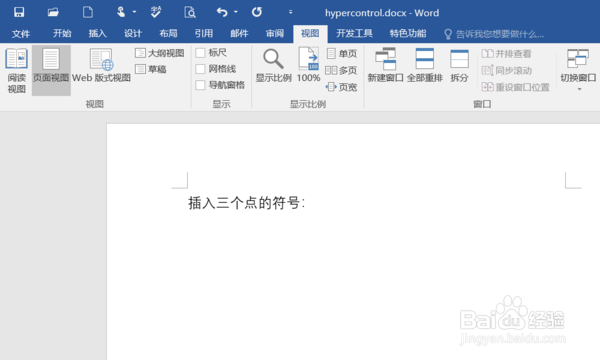Viewport: 600px width, 360px height.
Task: Switch to the 邮件 tab
Action: (x=239, y=33)
